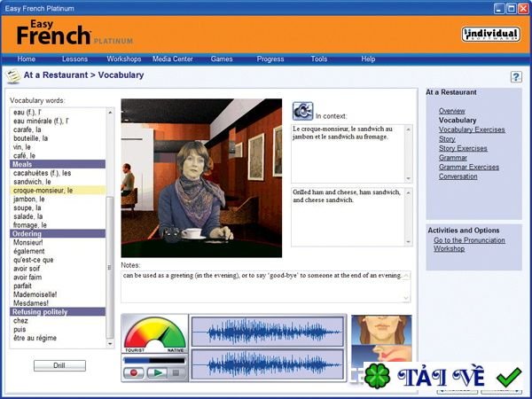Open the Grammar link

(452, 158)
